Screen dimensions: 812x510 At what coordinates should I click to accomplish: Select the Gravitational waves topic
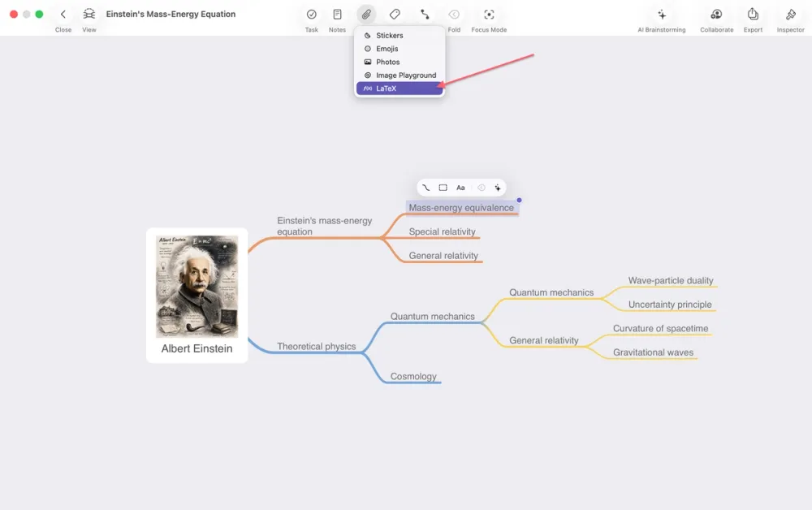653,352
